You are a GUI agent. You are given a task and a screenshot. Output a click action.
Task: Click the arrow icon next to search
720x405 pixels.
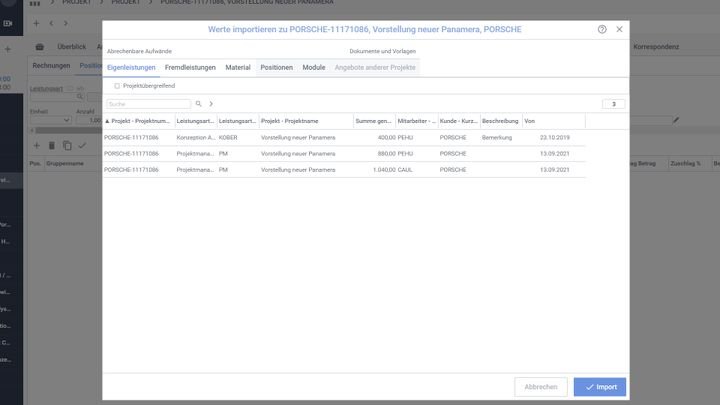pos(211,104)
